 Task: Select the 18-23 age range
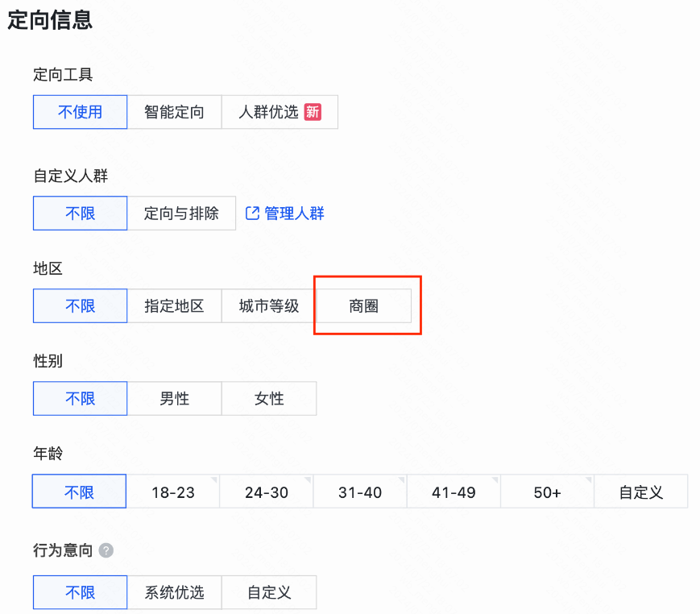click(173, 491)
